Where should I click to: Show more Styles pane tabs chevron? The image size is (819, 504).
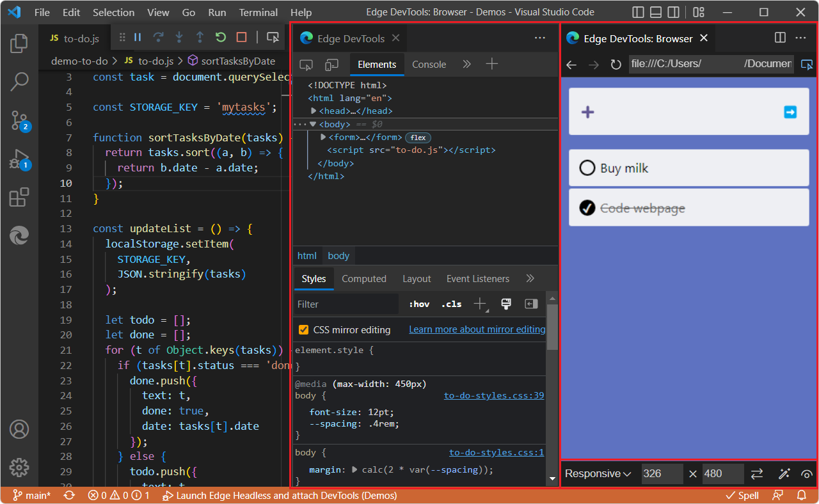[x=530, y=278]
